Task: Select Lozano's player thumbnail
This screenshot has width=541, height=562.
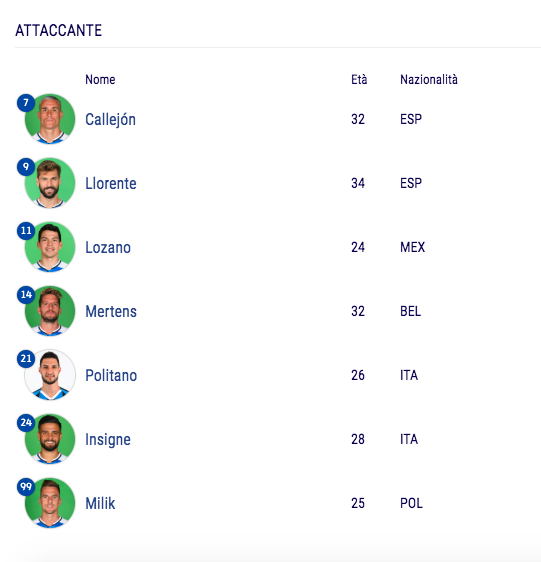Action: click(x=50, y=247)
